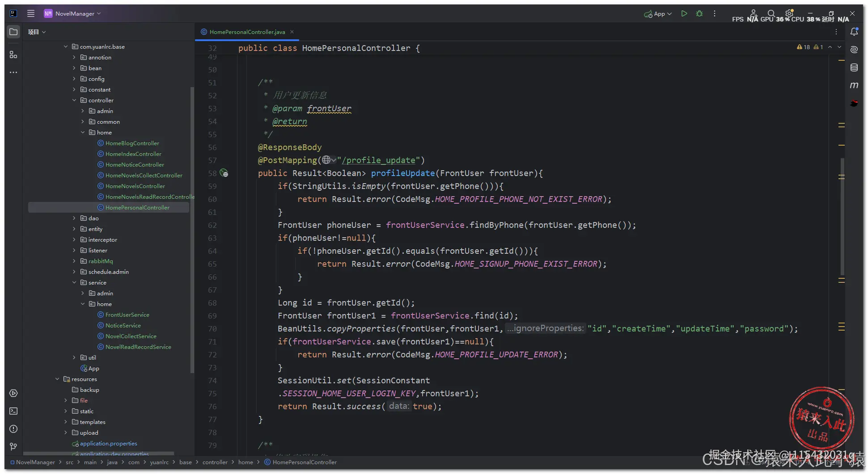Open the main hamburger menu
This screenshot has width=868, height=474.
click(x=31, y=13)
